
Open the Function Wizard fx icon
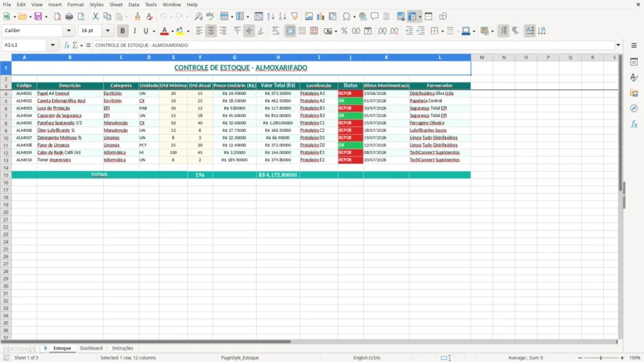tap(67, 45)
